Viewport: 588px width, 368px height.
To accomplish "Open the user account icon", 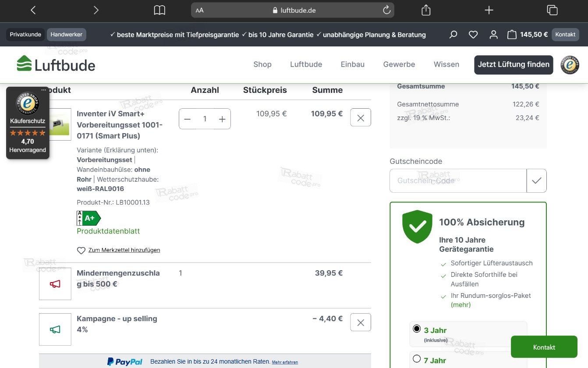I will (x=493, y=34).
